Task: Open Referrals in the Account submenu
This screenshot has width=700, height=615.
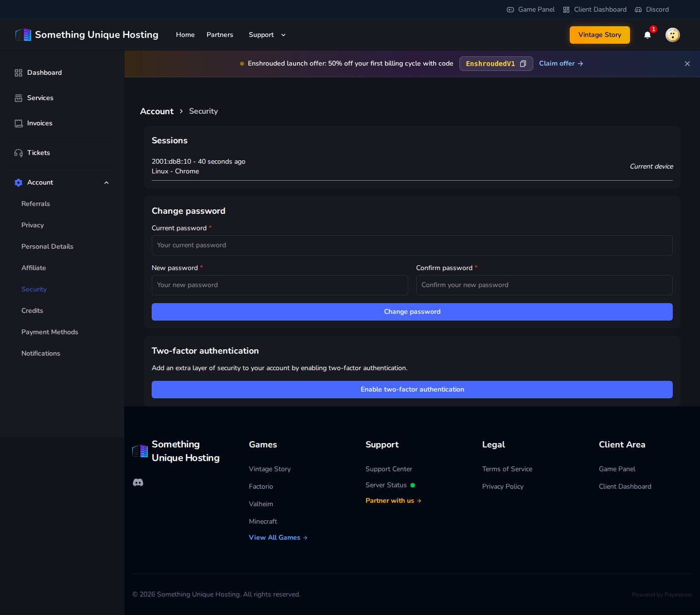Action: tap(35, 204)
